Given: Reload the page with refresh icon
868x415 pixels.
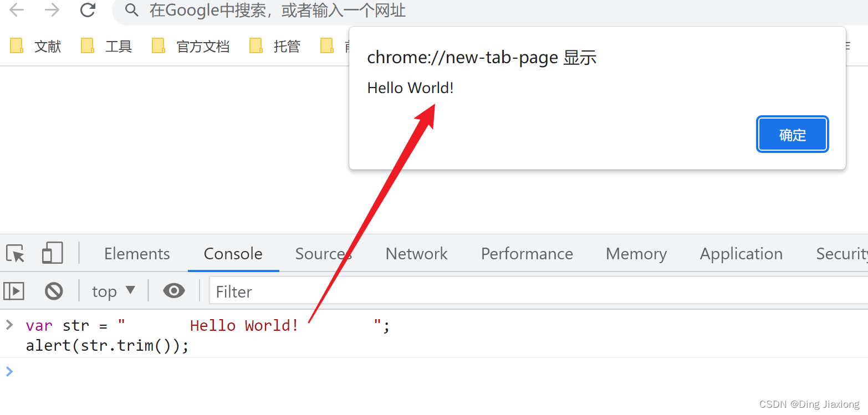Looking at the screenshot, I should [88, 10].
